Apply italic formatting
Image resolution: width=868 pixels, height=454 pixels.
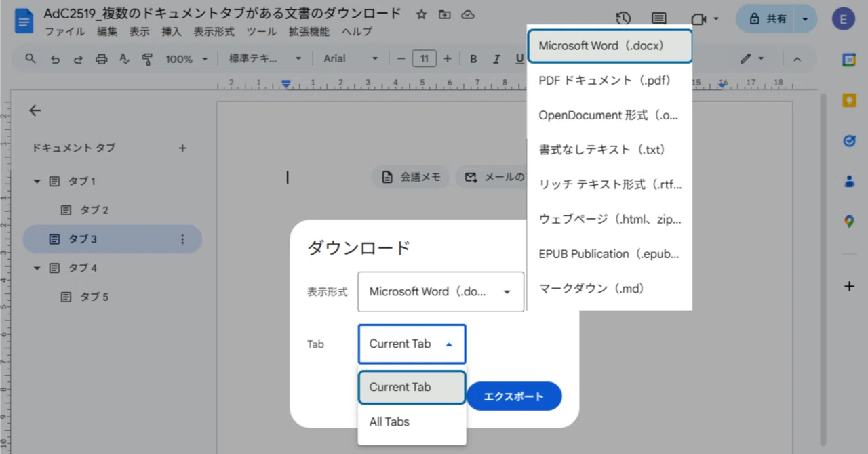(496, 59)
